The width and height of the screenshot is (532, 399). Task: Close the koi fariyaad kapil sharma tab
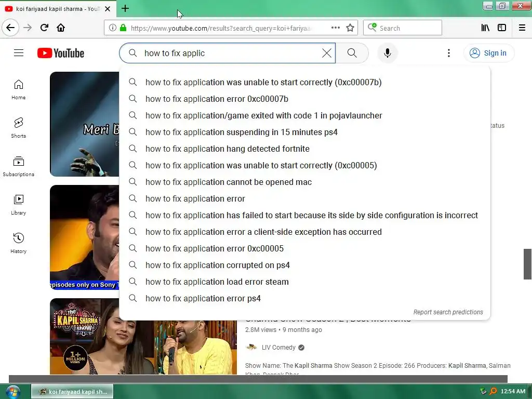108,9
